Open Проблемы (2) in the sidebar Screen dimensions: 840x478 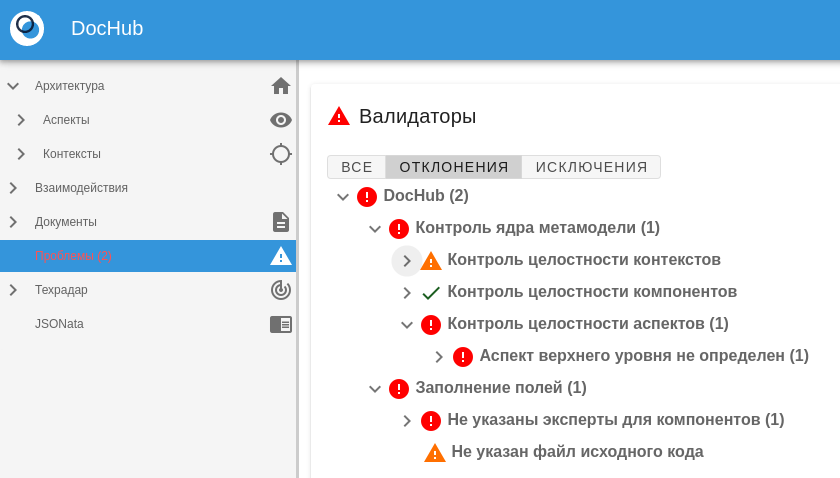pos(148,256)
